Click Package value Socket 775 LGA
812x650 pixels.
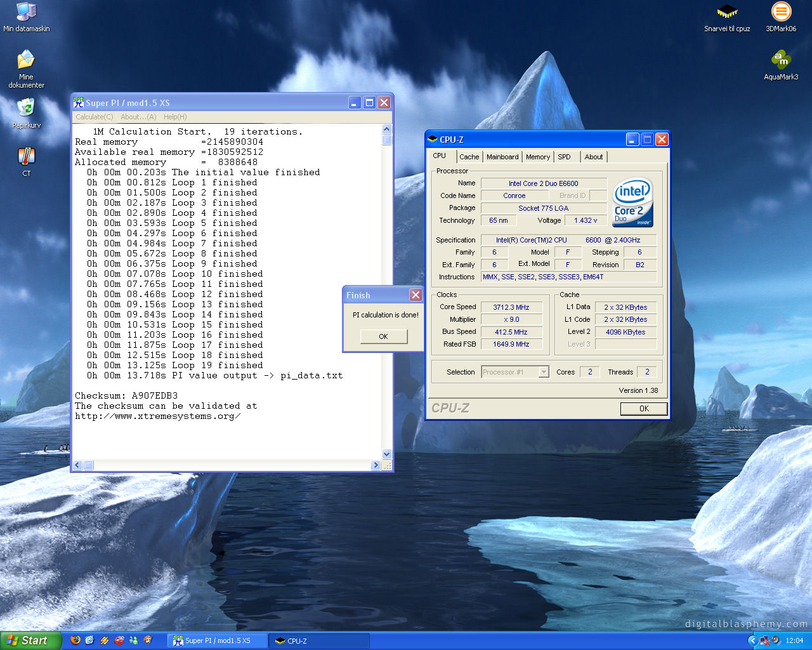point(544,208)
